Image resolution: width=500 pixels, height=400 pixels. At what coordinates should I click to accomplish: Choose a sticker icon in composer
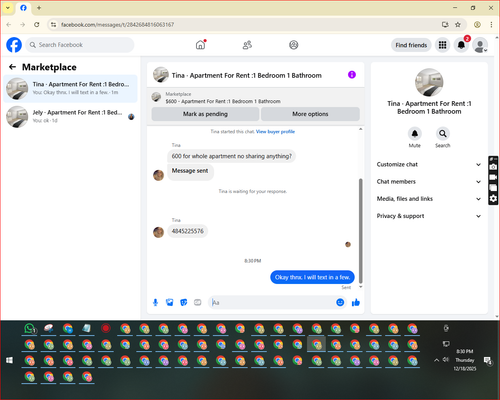click(x=184, y=302)
